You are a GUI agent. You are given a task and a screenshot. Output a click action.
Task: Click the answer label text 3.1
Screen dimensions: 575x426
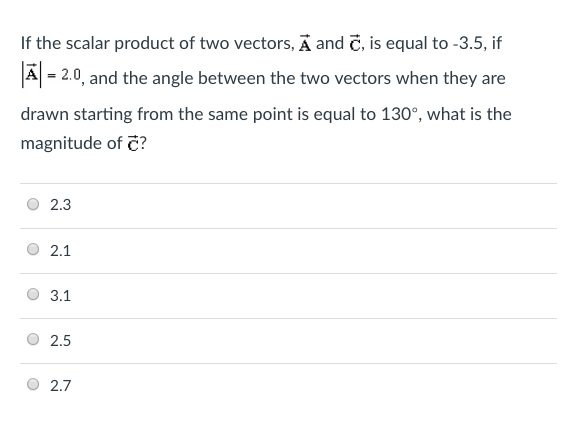point(61,295)
